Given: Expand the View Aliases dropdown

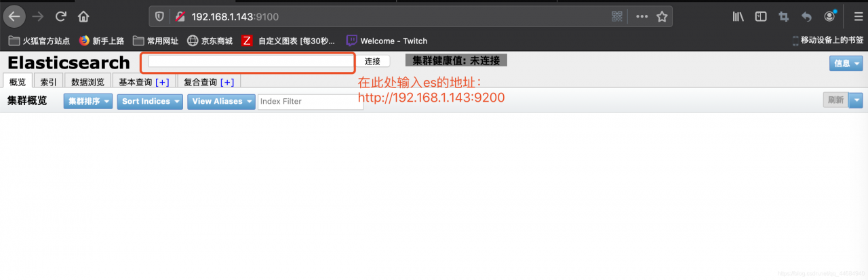Looking at the screenshot, I should (221, 101).
